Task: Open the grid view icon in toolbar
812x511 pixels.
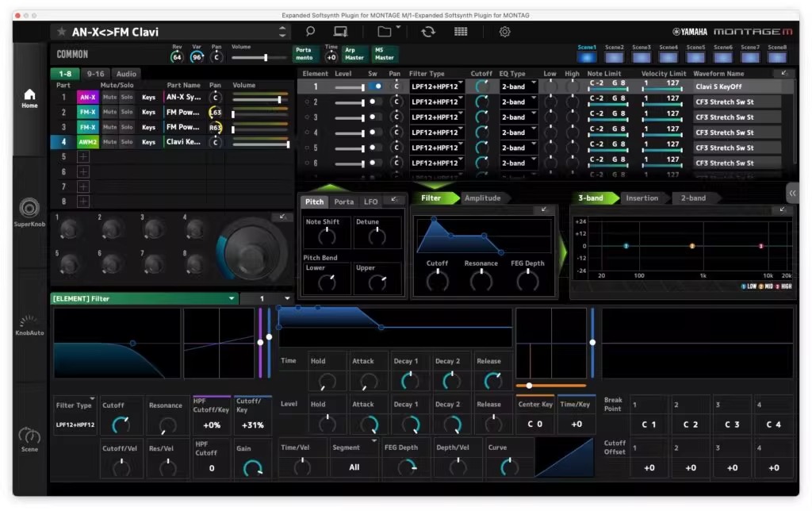Action: point(461,32)
